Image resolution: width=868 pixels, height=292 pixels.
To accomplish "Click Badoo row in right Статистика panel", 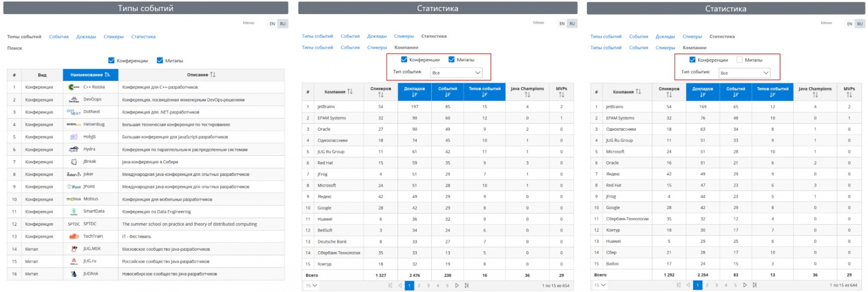I will (x=726, y=264).
